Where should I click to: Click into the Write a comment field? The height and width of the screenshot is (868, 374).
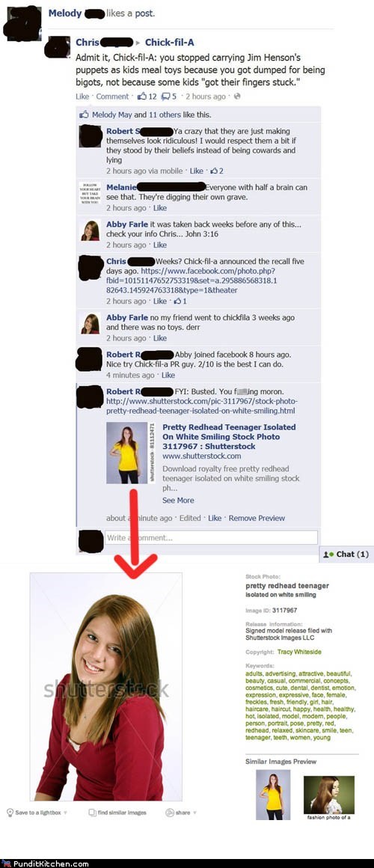click(212, 537)
